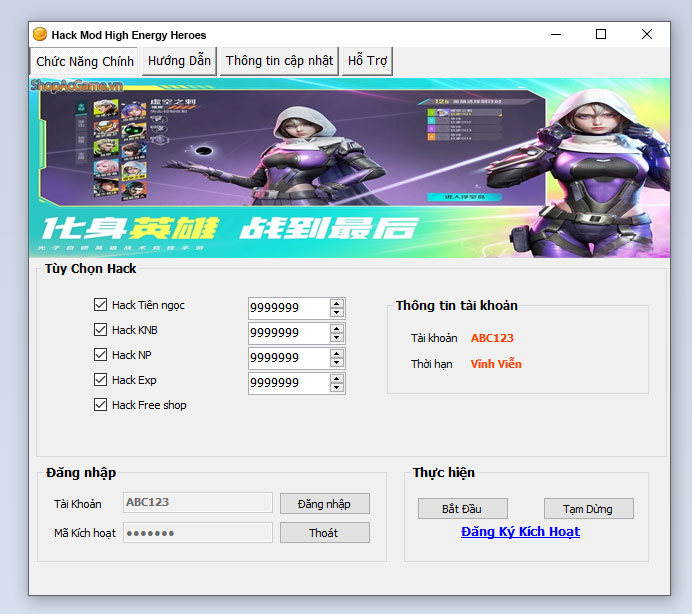The height and width of the screenshot is (616, 693).
Task: Uncheck the Hack Tiên ngọc checkbox
Action: [100, 305]
